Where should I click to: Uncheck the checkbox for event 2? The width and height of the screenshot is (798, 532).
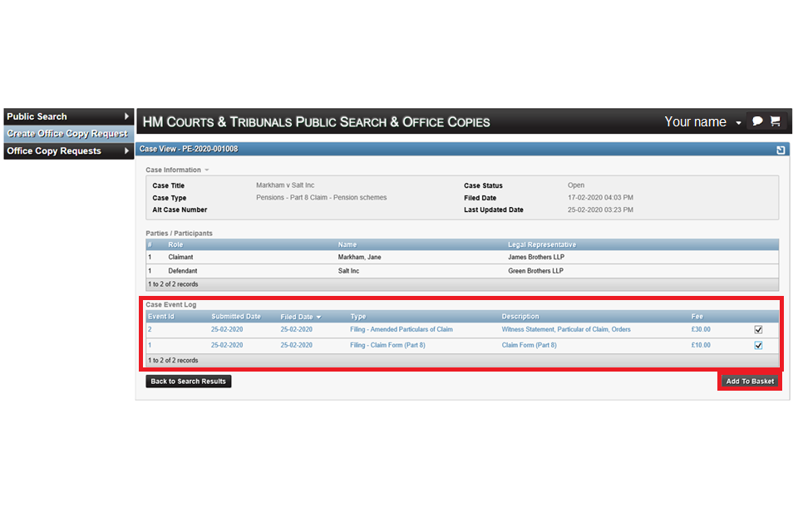758,330
